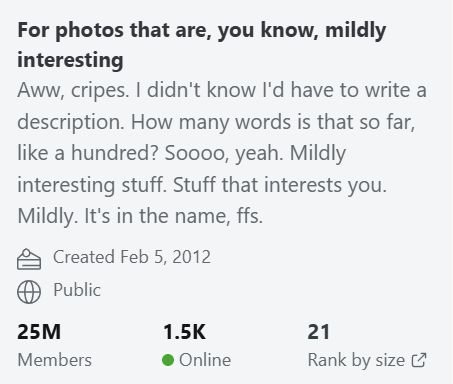Click the bold community title heading
Image resolution: width=453 pixels, height=384 pixels.
tap(202, 45)
